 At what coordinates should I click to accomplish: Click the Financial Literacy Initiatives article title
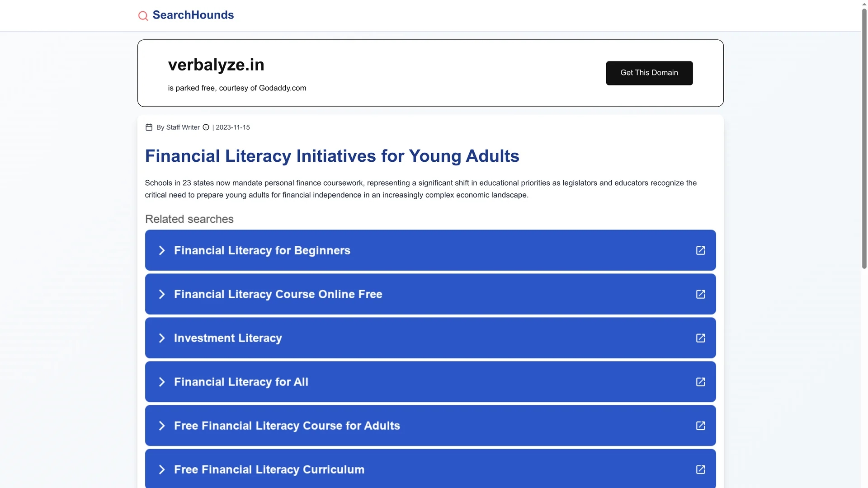click(332, 156)
